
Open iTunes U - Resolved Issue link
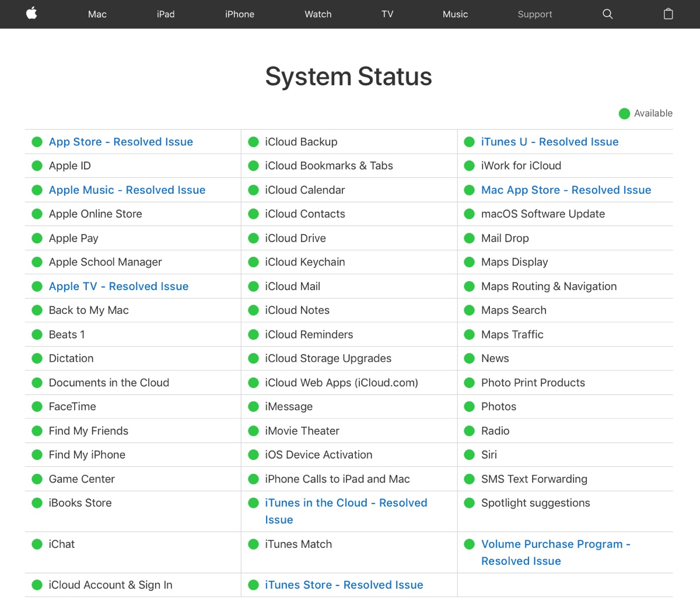549,142
